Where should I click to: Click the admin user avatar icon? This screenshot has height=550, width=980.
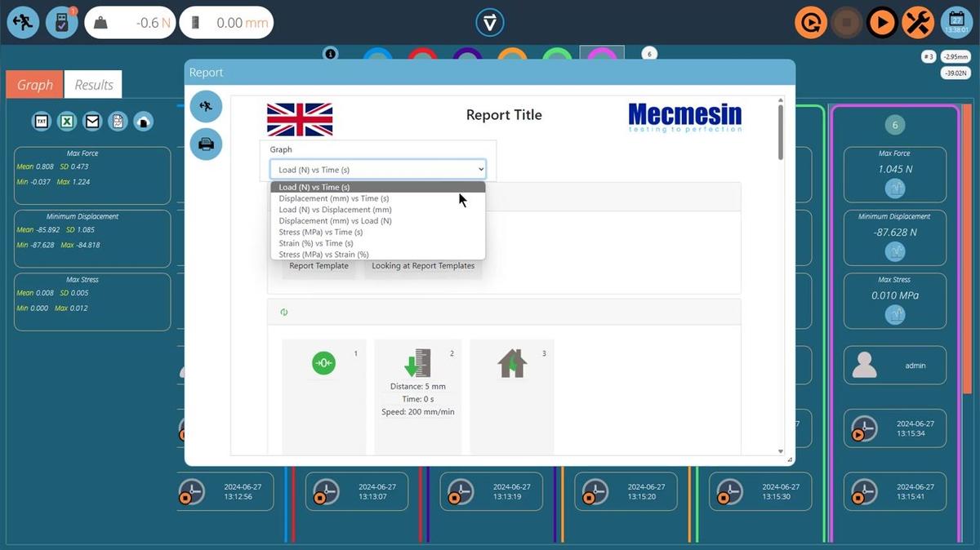tap(864, 365)
